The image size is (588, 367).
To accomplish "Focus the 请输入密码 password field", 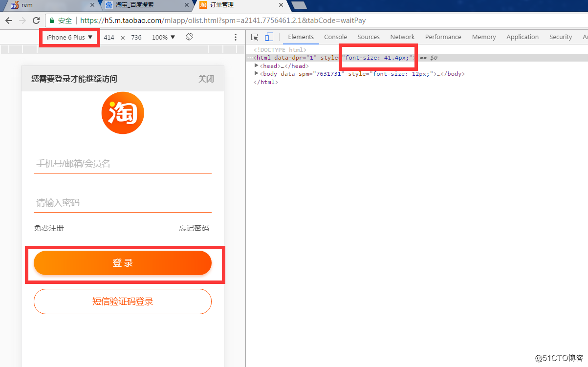I will (123, 203).
